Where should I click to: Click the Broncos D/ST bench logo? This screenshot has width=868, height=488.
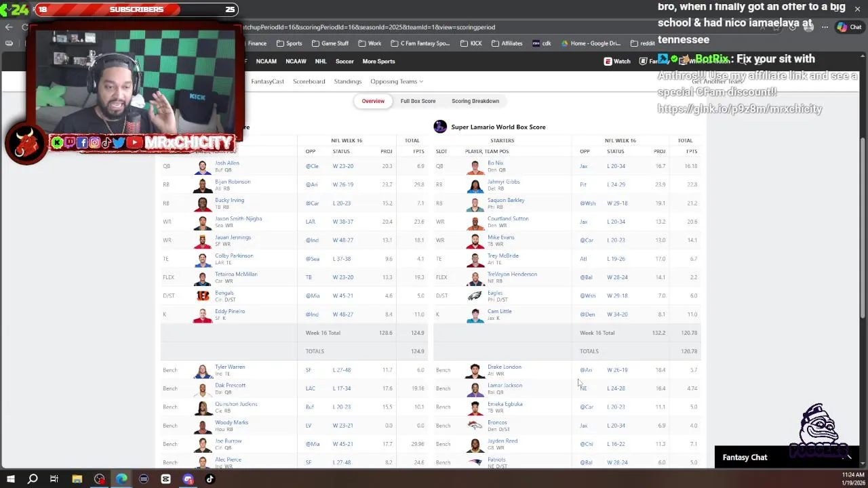(x=475, y=426)
